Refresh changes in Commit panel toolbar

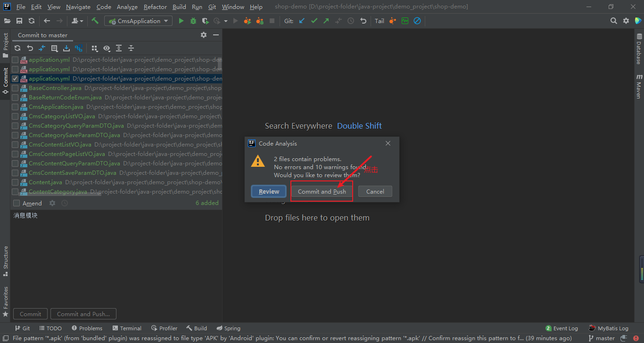tap(17, 48)
